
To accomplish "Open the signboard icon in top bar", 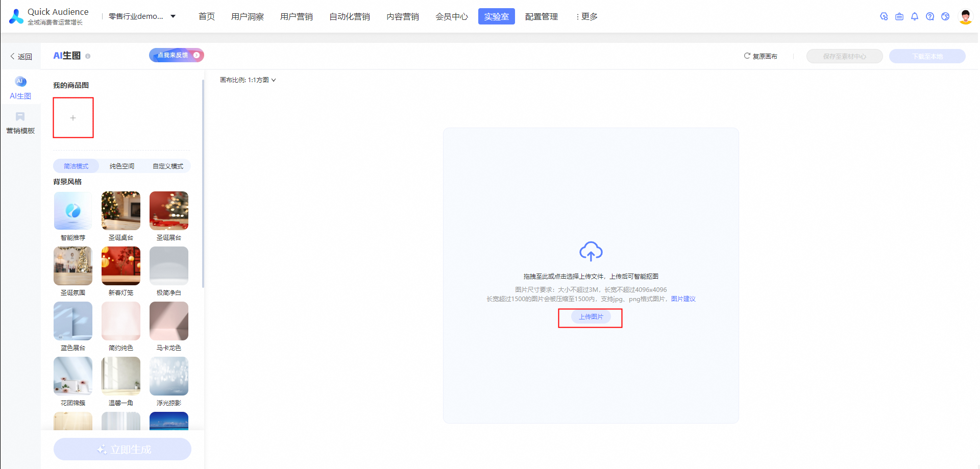I will pos(899,16).
